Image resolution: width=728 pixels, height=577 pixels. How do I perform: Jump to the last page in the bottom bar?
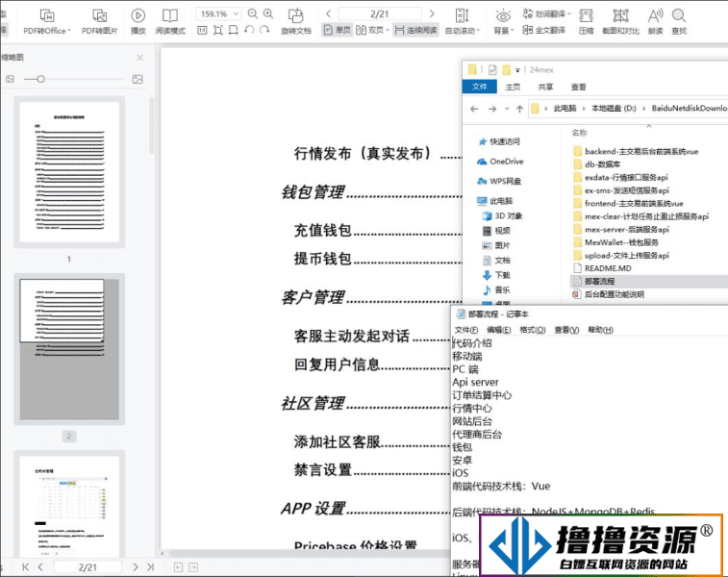coord(150,566)
